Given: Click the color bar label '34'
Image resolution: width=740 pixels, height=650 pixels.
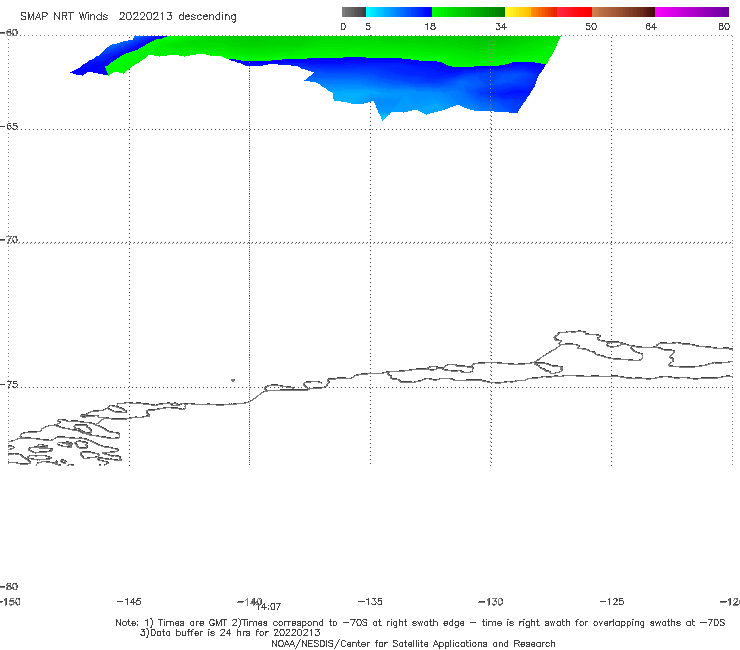Looking at the screenshot, I should tap(501, 27).
